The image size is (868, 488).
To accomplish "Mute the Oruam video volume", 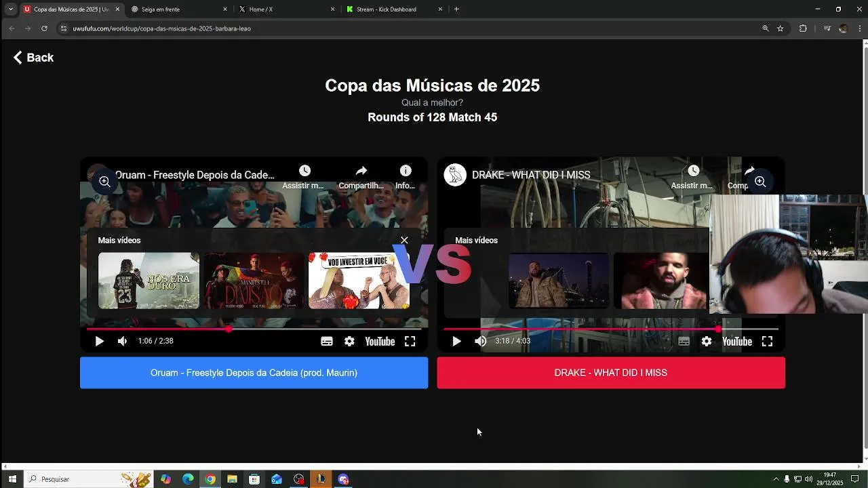I will click(122, 342).
